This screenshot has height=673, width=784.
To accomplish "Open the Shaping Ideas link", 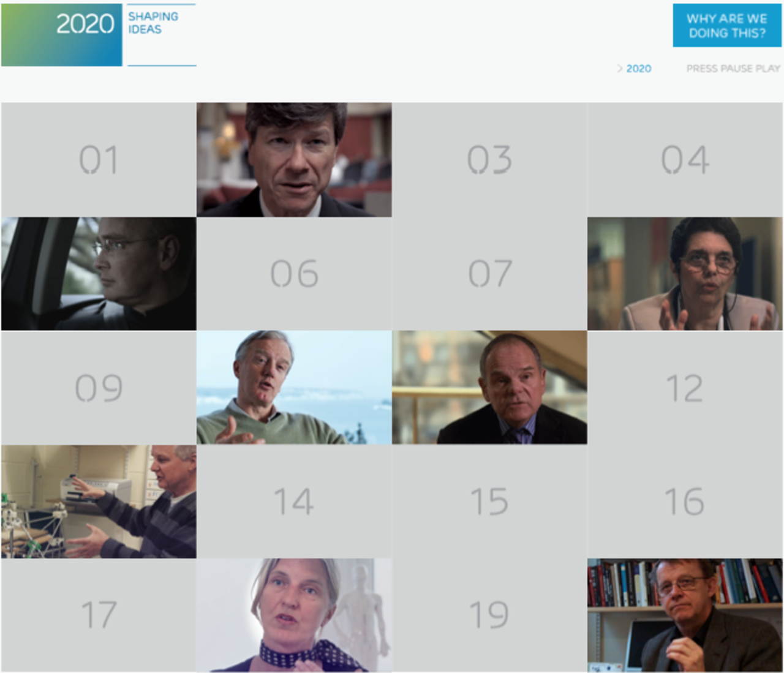I will (153, 23).
